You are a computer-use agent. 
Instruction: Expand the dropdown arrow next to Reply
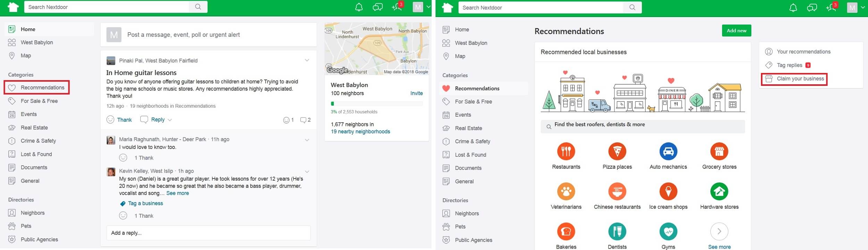tap(170, 120)
